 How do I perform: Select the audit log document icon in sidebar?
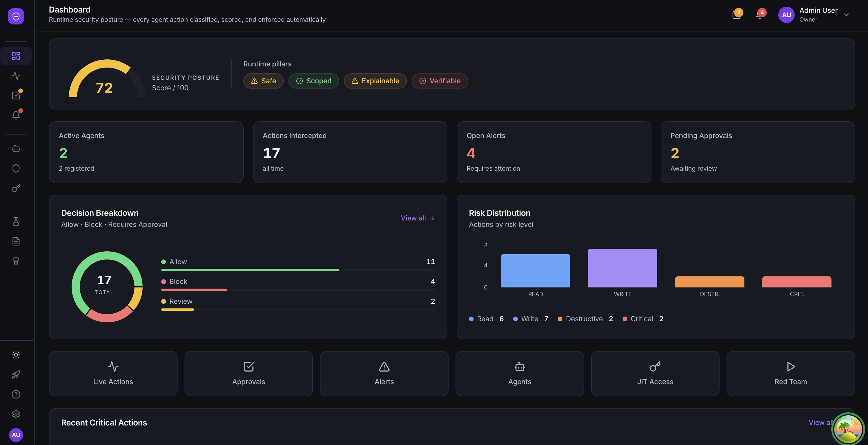(x=16, y=241)
